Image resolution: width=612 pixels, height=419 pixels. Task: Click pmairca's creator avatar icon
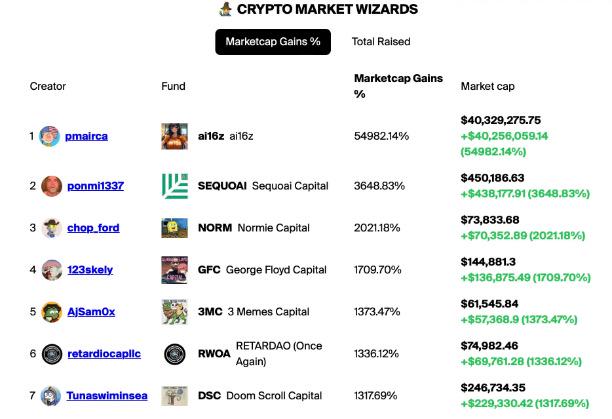(x=50, y=136)
